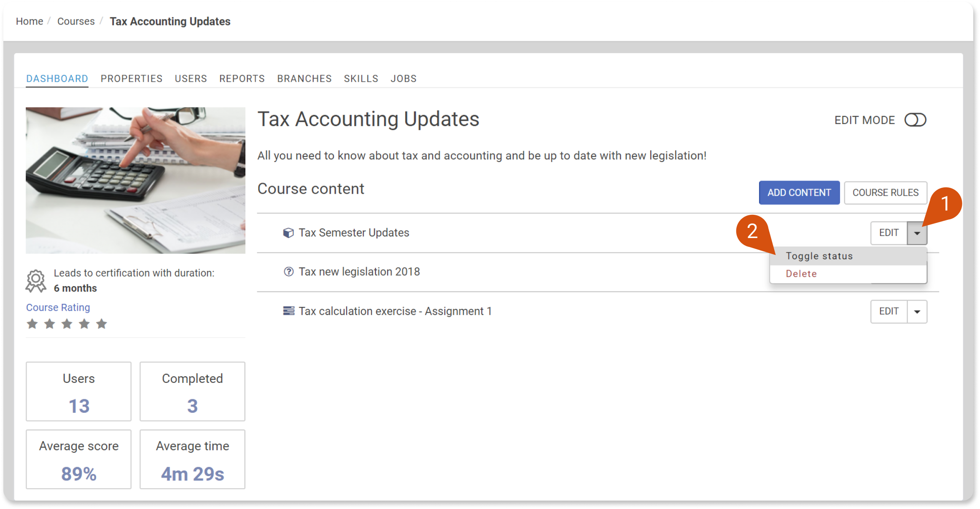Click the second rating star
This screenshot has height=509, width=980.
(x=50, y=324)
